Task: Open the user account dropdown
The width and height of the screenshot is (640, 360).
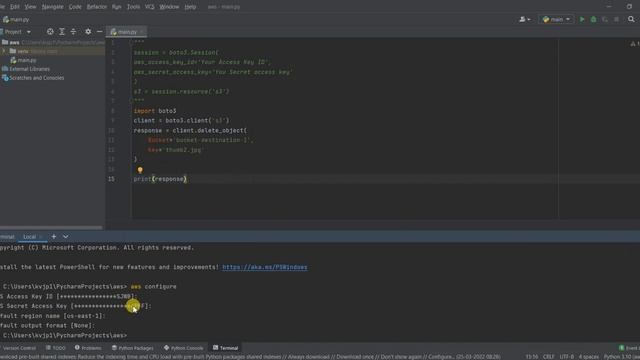Action: (524, 19)
